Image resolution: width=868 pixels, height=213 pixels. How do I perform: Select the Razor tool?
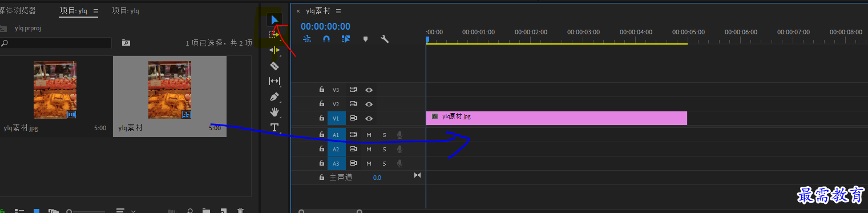(274, 66)
